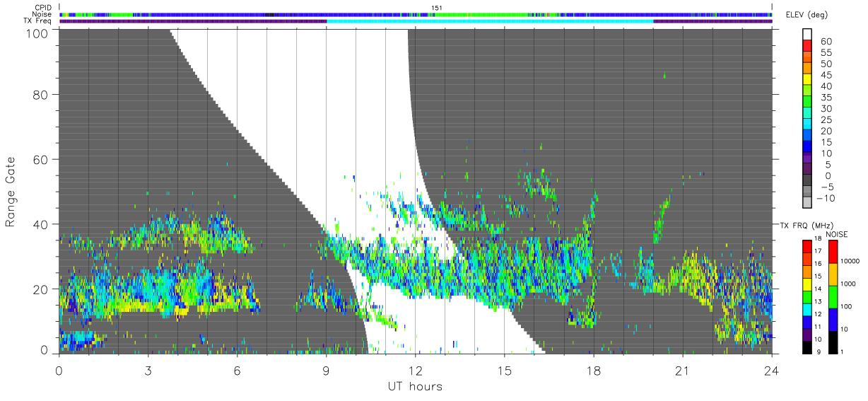The width and height of the screenshot is (868, 401).
Task: Click the 80 tick on the Range Gate axis
Action: pos(41,94)
